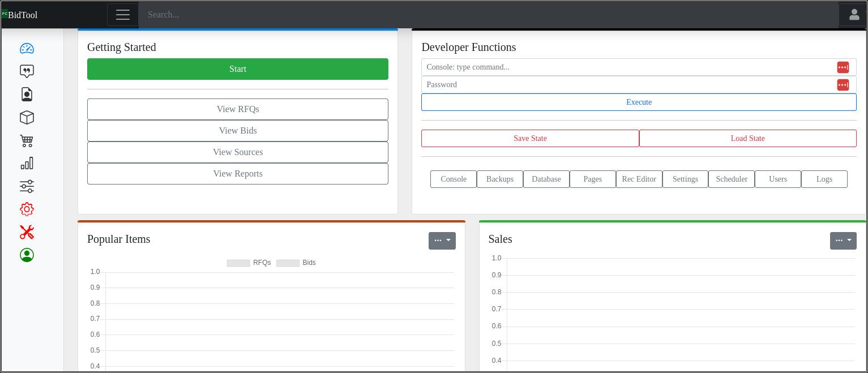Open the dashboard speedometer icon in sidebar
The width and height of the screenshot is (868, 373).
click(x=27, y=48)
